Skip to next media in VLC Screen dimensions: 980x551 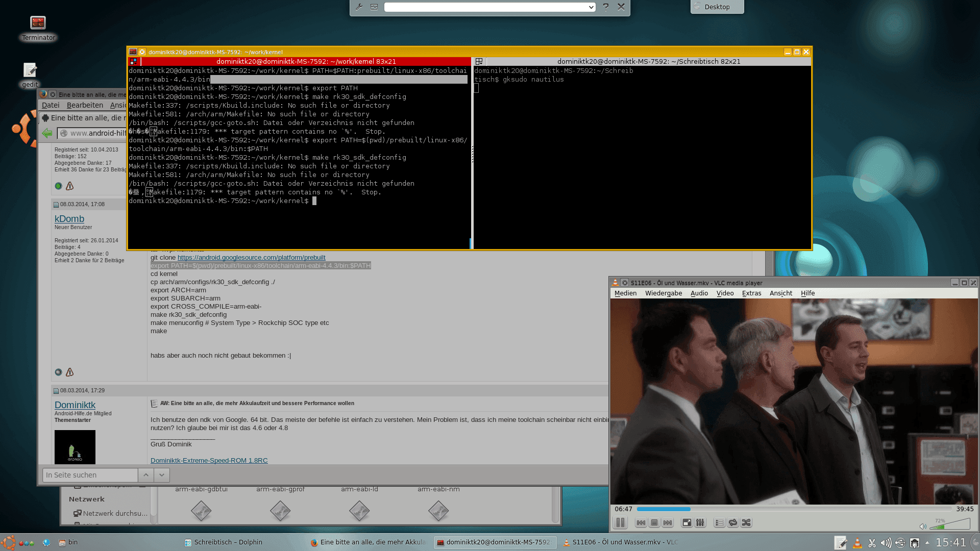668,522
